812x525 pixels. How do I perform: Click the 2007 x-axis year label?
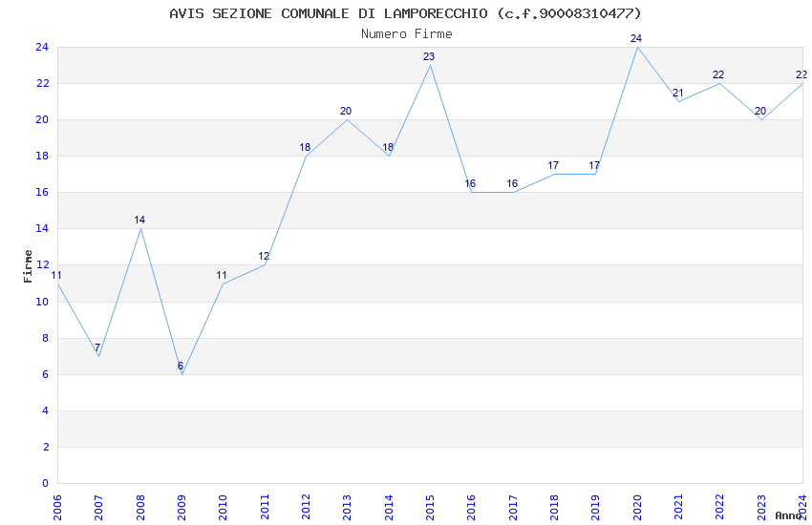coord(99,508)
